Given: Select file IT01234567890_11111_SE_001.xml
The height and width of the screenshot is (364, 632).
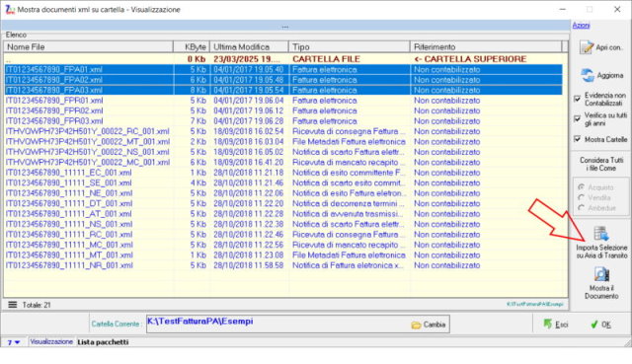Looking at the screenshot, I should pos(283,182).
